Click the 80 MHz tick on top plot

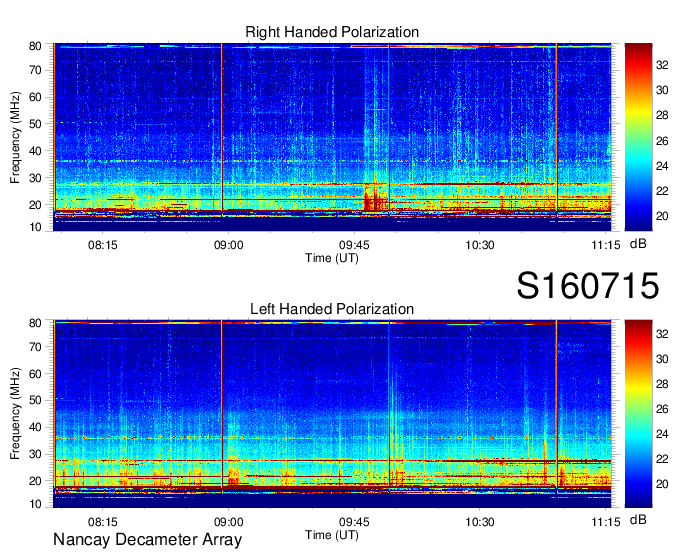[35, 46]
